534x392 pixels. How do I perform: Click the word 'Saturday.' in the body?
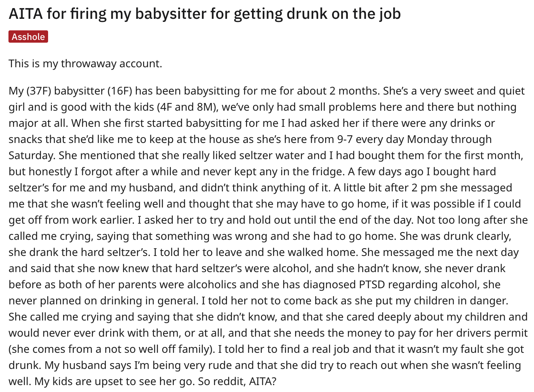[32, 156]
